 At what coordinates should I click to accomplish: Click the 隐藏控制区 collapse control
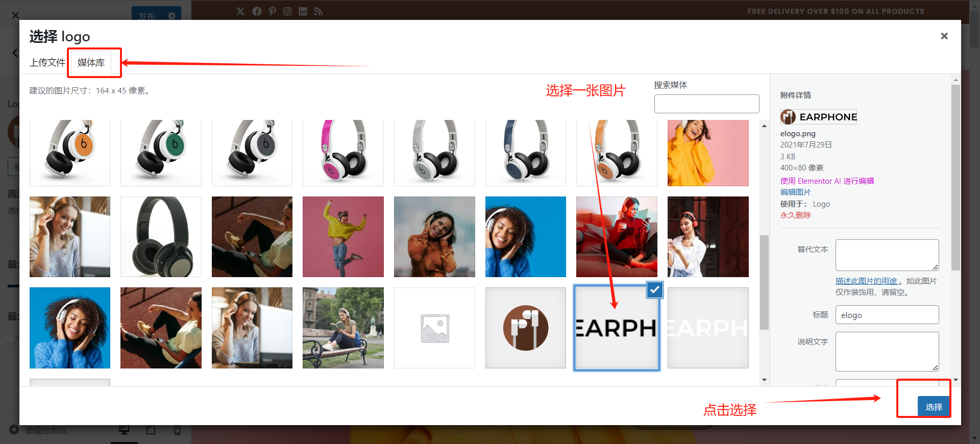coord(38,430)
